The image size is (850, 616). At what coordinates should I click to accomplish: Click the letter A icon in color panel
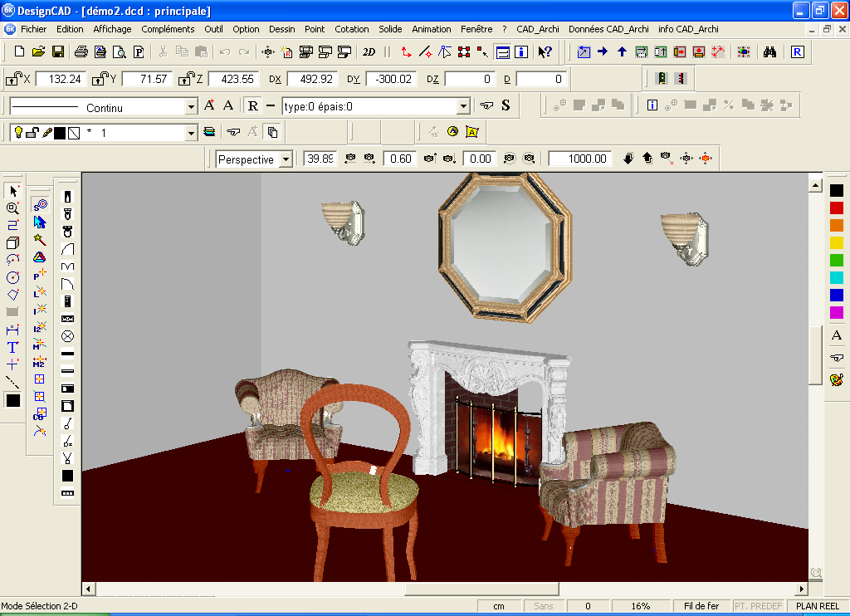837,335
